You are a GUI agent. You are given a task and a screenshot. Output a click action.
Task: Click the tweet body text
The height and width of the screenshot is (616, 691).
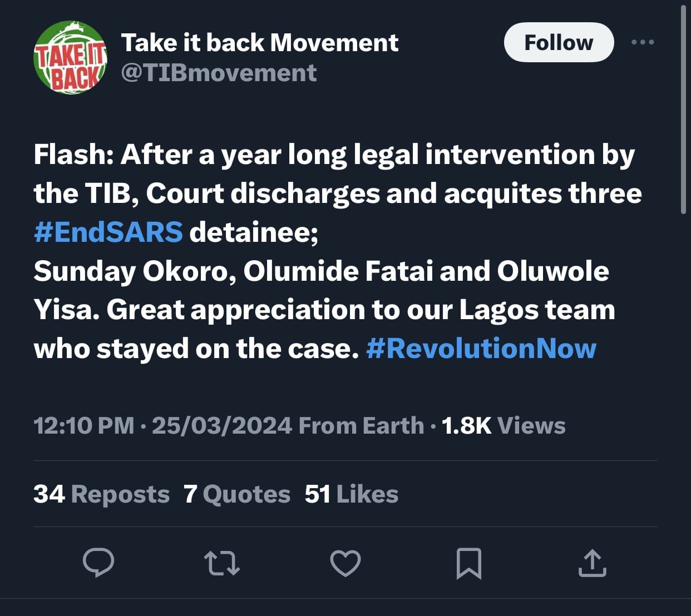(334, 271)
